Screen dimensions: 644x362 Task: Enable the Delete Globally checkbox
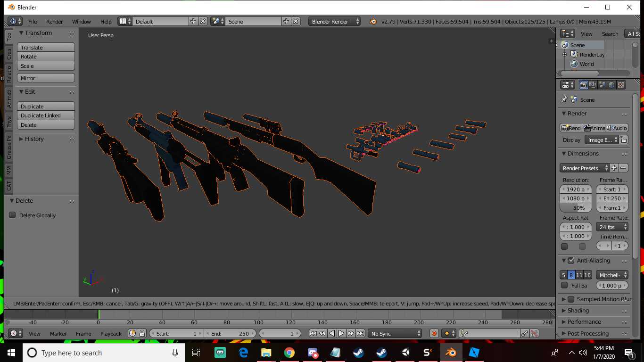[13, 215]
